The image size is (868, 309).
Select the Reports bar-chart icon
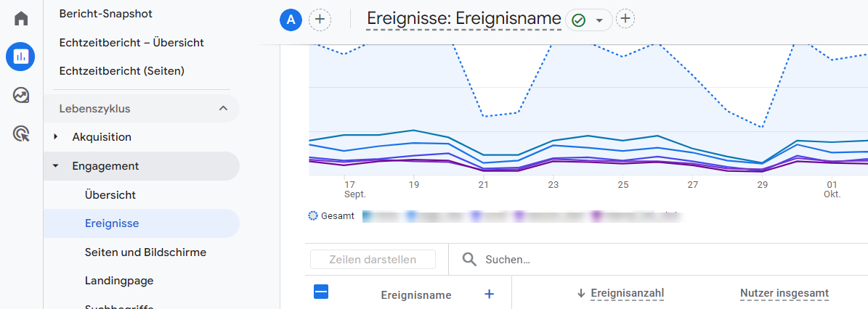coord(20,57)
